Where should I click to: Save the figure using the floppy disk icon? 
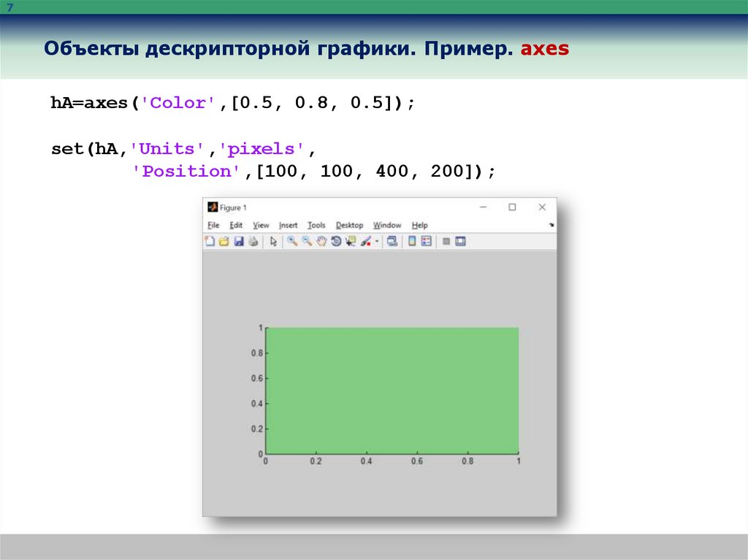tap(239, 242)
